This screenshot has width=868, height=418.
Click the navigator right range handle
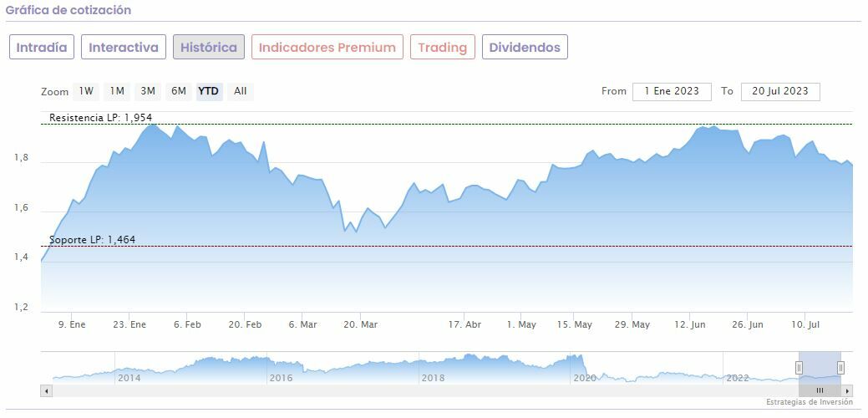coord(840,367)
